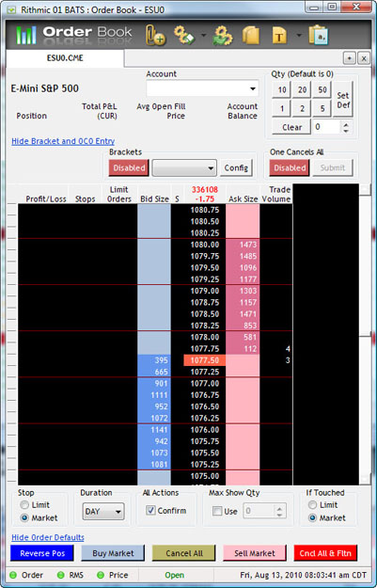The width and height of the screenshot is (377, 588).
Task: Click the Set Def button
Action: [343, 100]
